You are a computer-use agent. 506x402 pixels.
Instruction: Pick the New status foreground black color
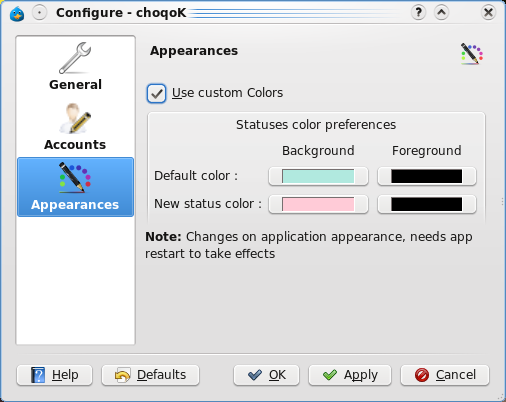(427, 204)
